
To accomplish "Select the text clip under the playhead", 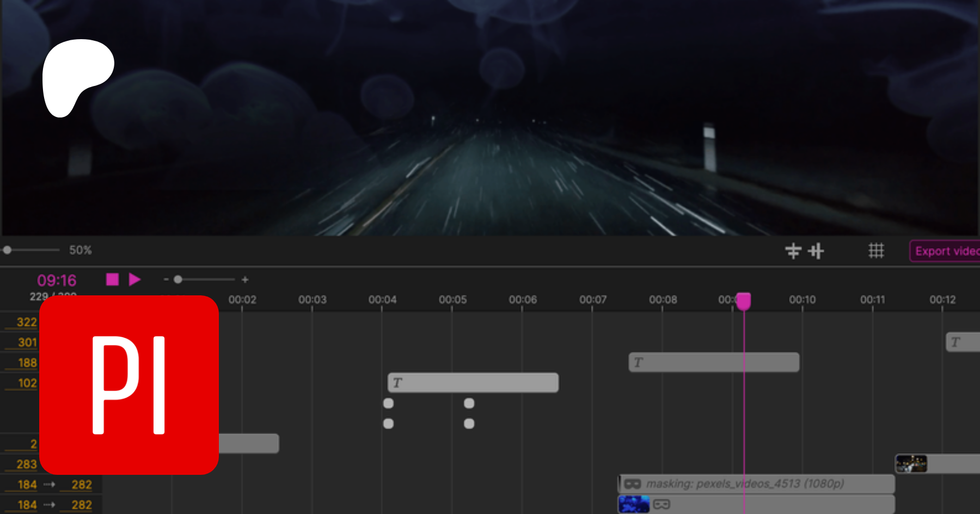I will click(x=713, y=362).
